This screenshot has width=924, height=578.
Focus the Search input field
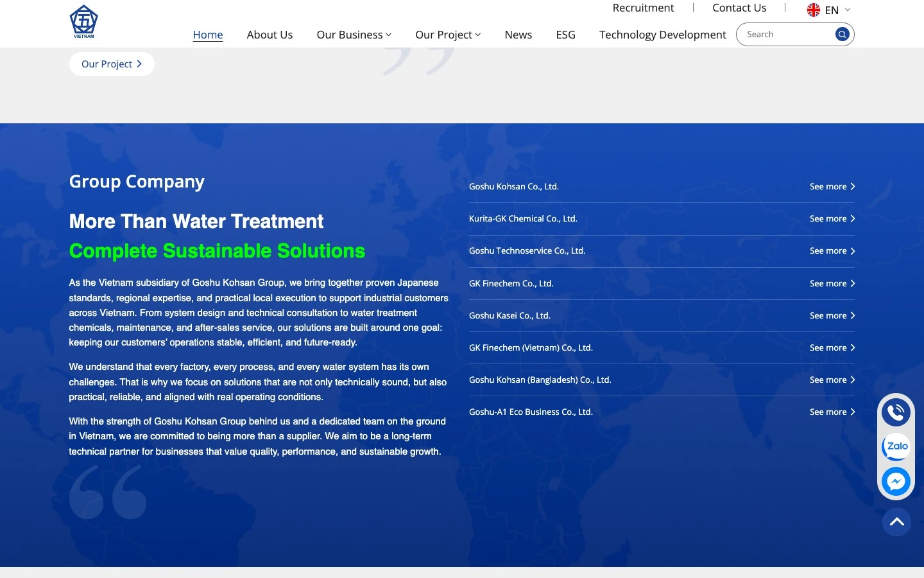788,35
